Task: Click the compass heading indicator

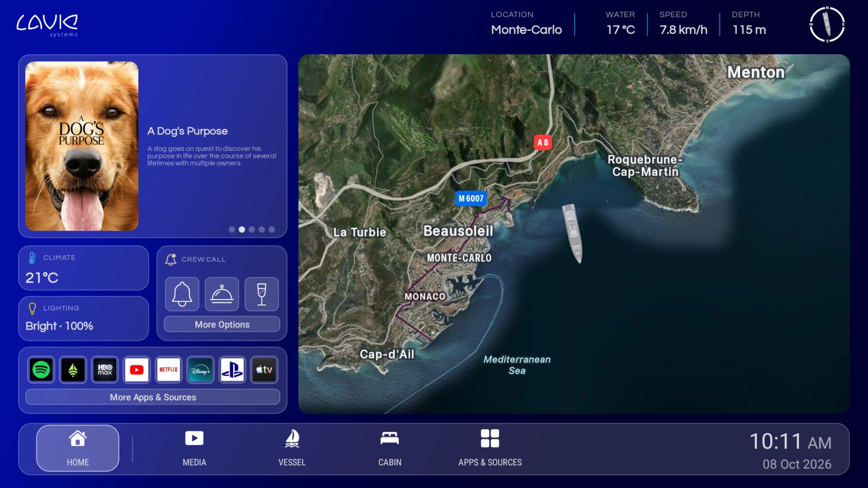Action: click(x=827, y=25)
